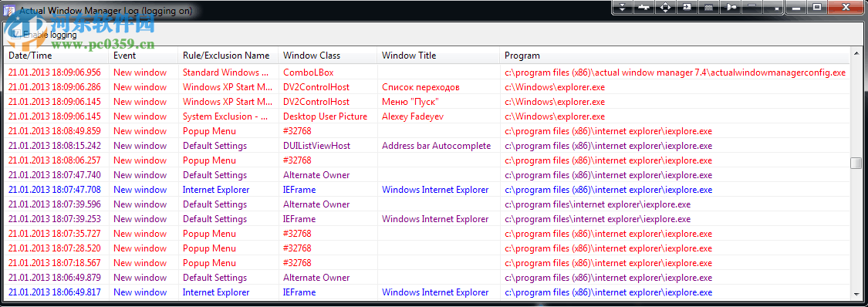The image size is (868, 307).
Task: Select the 18:07:39.596 timestamp row
Action: pyautogui.click(x=55, y=204)
